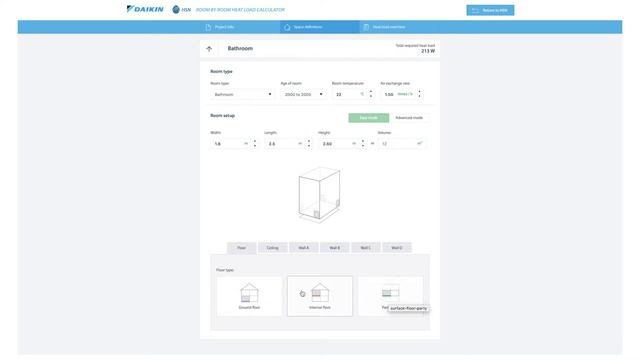Screen dimensions: 640x360
Task: Select the Party floor icon card
Action: pyautogui.click(x=391, y=296)
